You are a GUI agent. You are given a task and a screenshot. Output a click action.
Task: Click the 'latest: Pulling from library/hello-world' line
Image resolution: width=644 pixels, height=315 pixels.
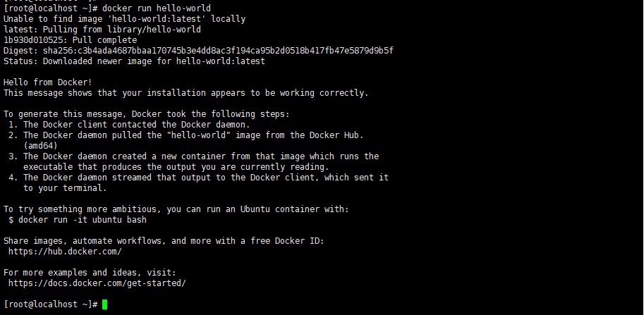click(x=102, y=30)
